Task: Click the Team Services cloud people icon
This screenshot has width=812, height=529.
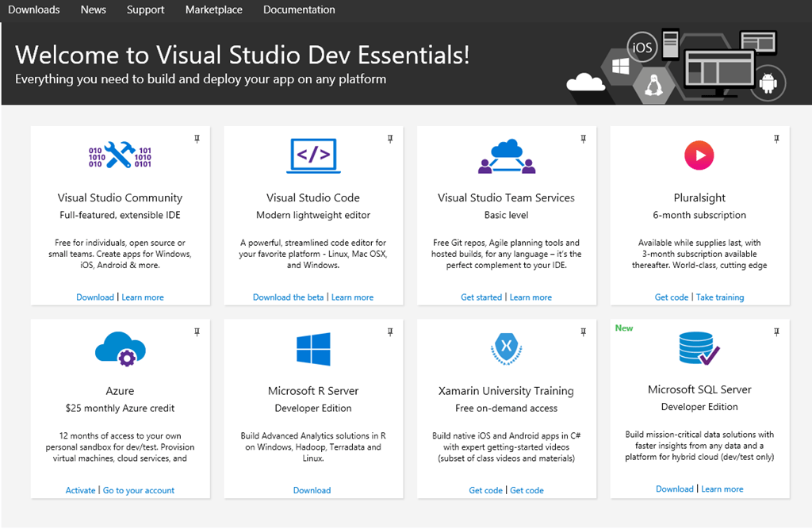Action: 507,156
